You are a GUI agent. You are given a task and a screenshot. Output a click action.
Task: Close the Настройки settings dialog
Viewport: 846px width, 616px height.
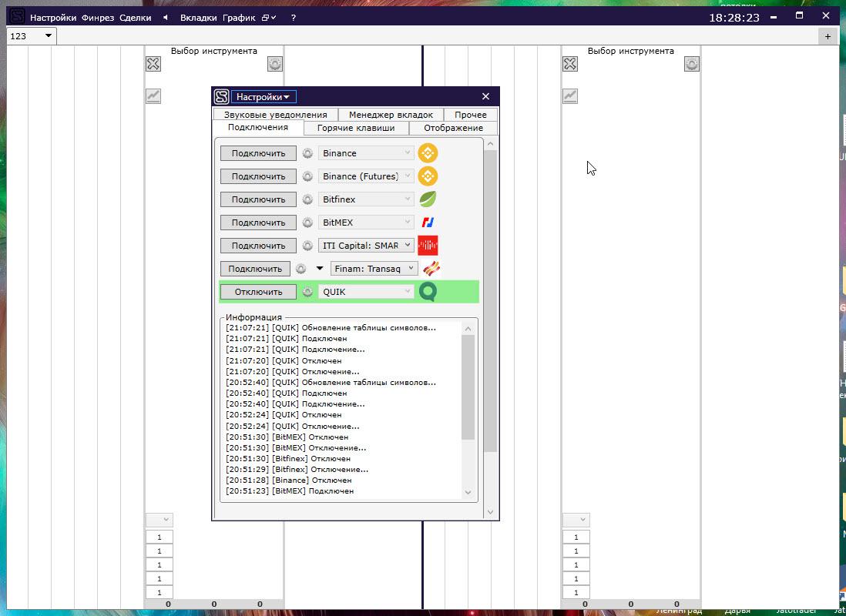pyautogui.click(x=485, y=96)
